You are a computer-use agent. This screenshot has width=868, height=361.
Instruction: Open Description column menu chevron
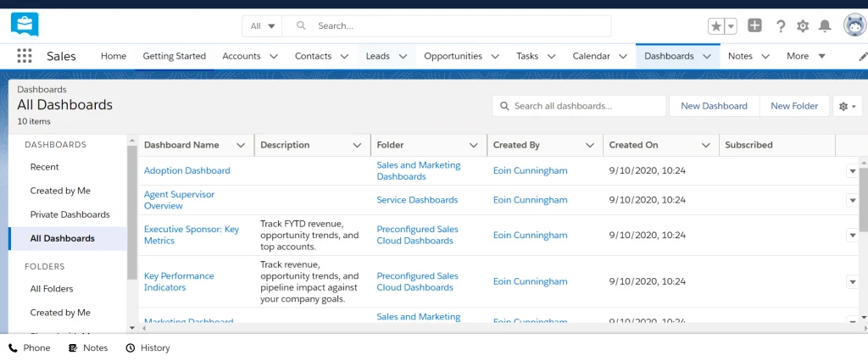[357, 145]
